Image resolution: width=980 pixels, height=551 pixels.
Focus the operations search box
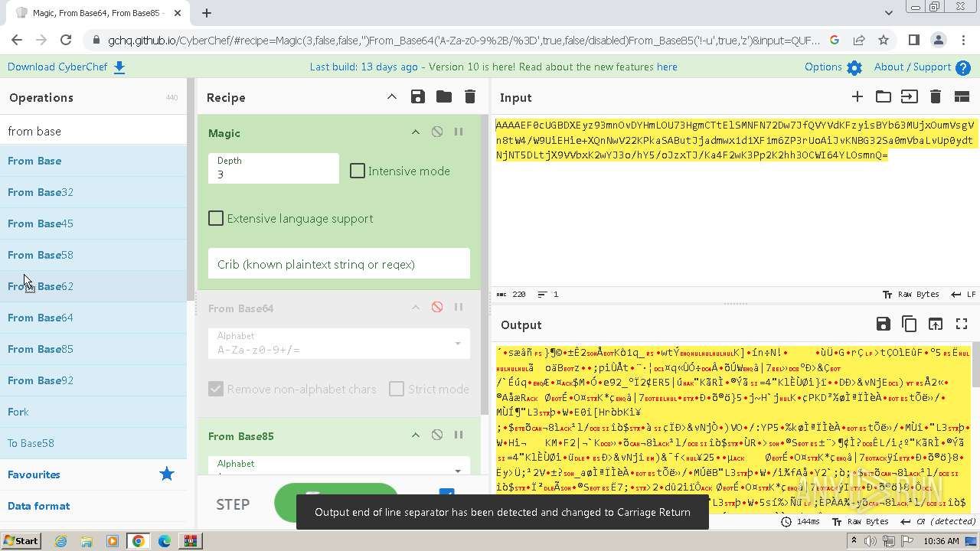(93, 131)
